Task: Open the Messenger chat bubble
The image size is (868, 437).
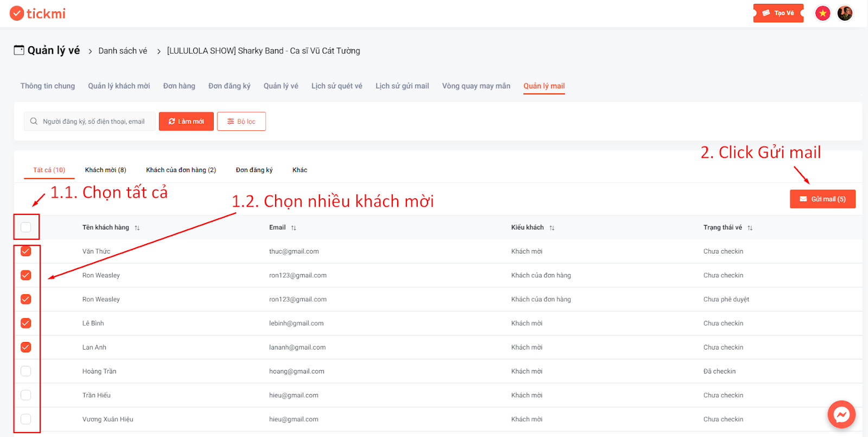Action: click(x=841, y=415)
